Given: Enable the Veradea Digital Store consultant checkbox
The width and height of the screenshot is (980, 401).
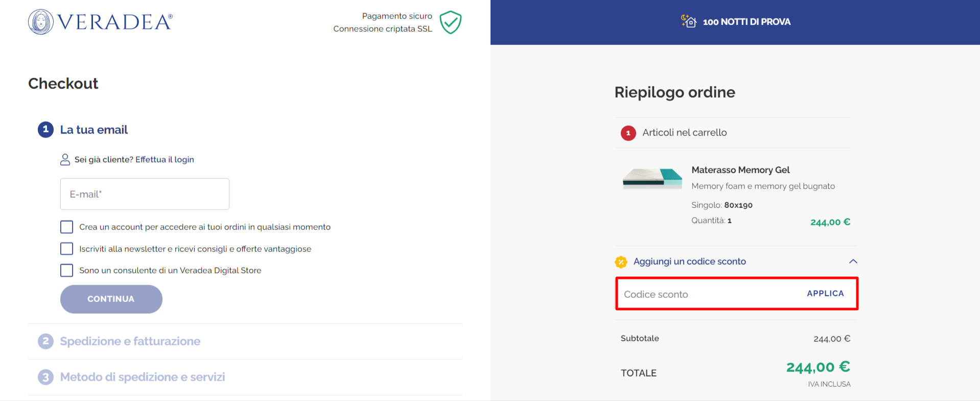Looking at the screenshot, I should [x=66, y=270].
